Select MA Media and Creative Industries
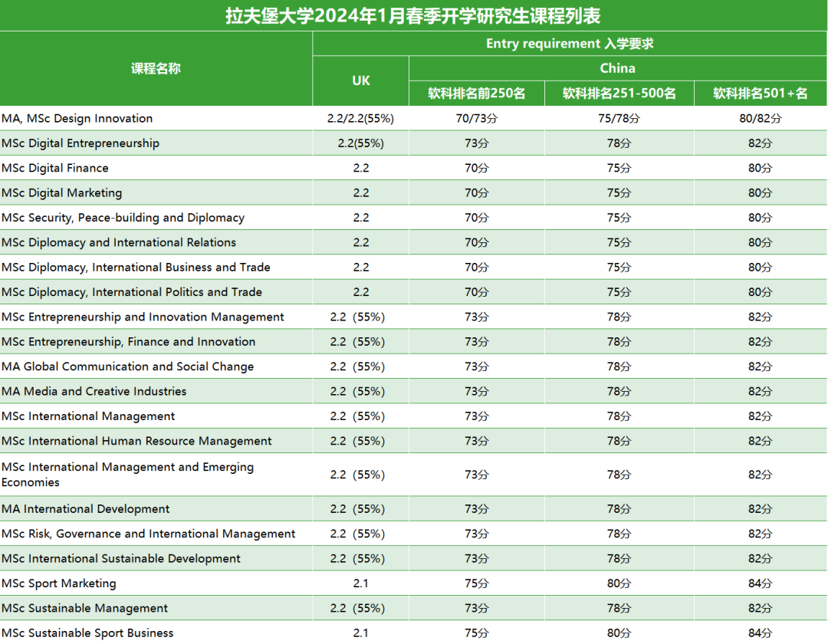 pos(94,391)
